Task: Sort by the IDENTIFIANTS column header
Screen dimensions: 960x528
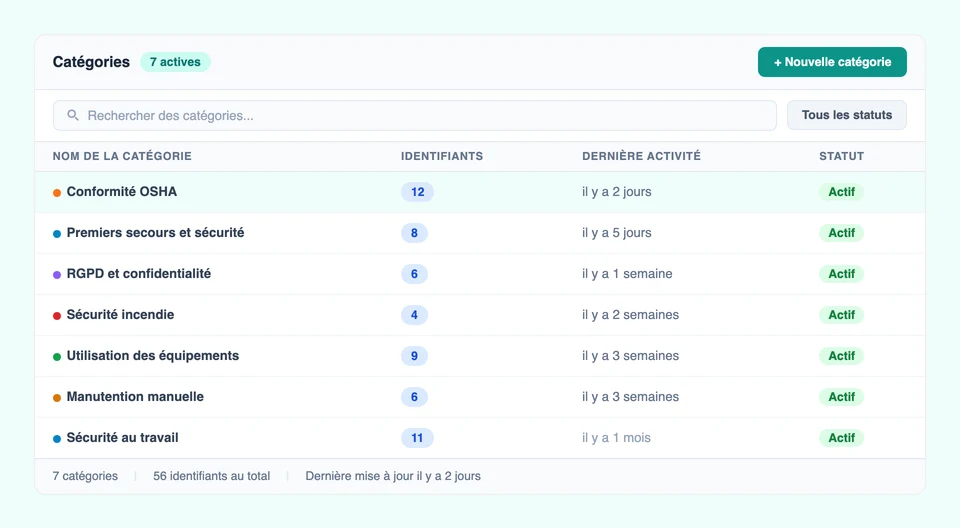Action: point(442,156)
